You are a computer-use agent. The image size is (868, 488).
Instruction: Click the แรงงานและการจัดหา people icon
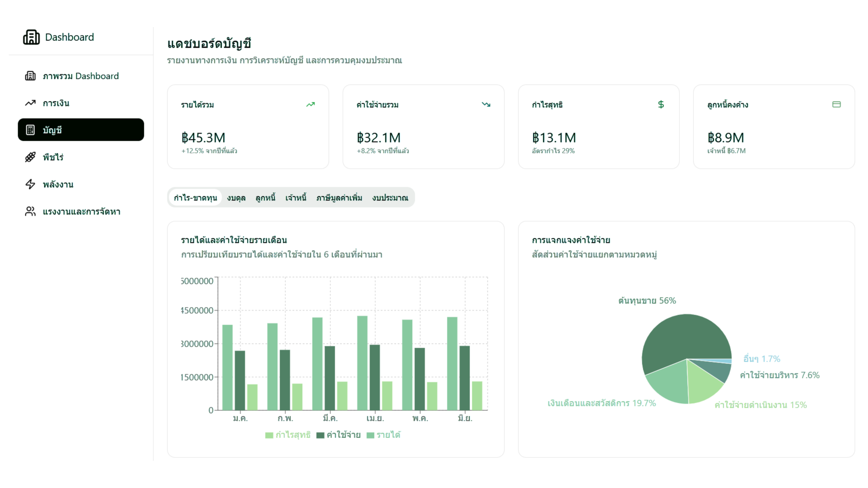tap(30, 211)
